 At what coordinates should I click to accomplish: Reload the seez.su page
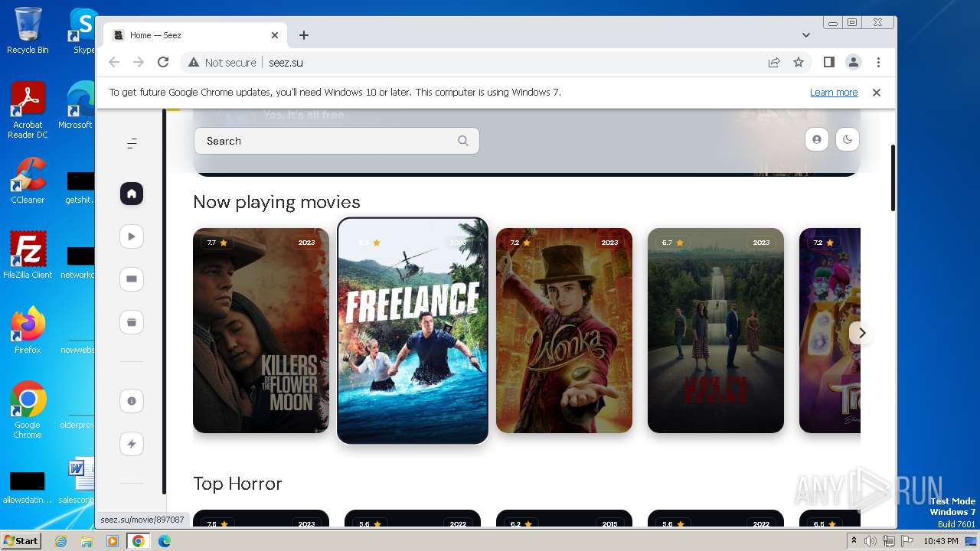pyautogui.click(x=163, y=63)
